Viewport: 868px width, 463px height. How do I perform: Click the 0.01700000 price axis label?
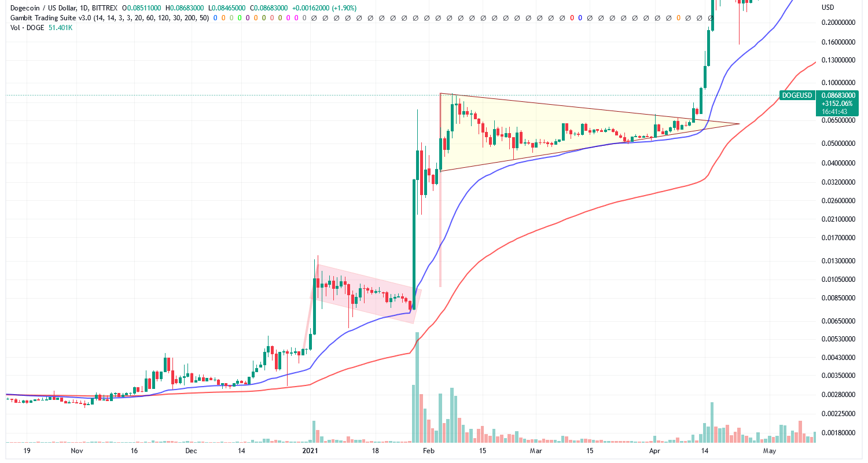[x=839, y=238]
